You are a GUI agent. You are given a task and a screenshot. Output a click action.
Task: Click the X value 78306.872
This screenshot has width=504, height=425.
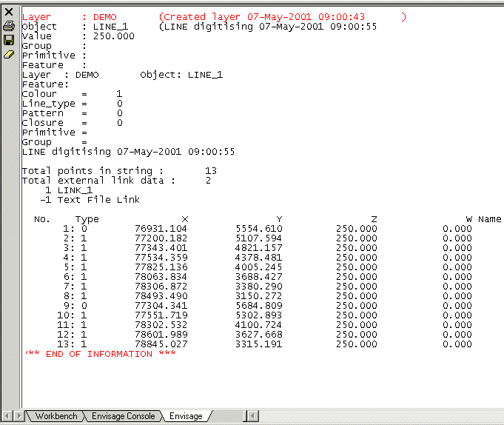[x=161, y=287]
